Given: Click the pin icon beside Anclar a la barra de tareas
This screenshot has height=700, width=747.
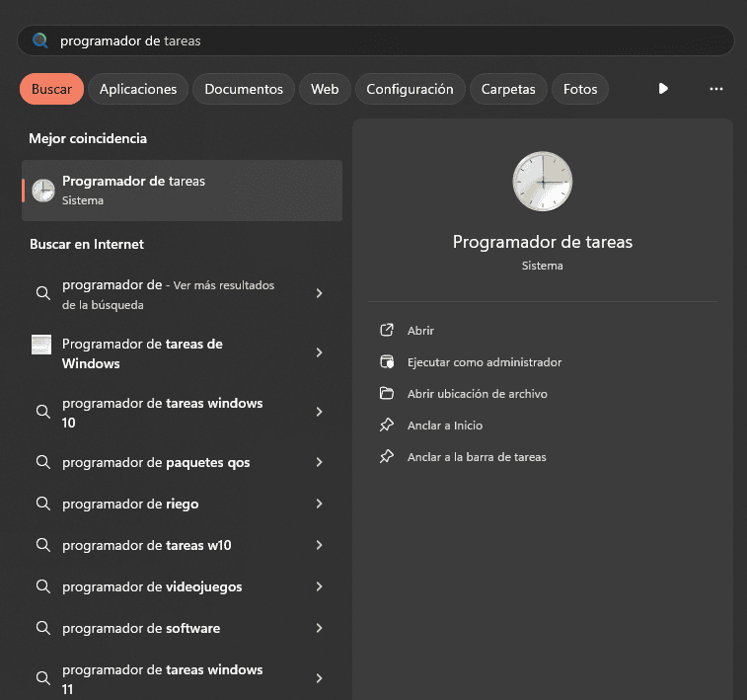Looking at the screenshot, I should pyautogui.click(x=387, y=456).
